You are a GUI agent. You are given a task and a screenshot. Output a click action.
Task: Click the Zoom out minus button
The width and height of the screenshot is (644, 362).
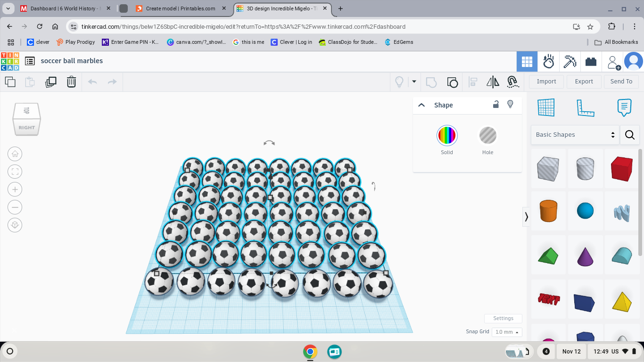tap(15, 207)
